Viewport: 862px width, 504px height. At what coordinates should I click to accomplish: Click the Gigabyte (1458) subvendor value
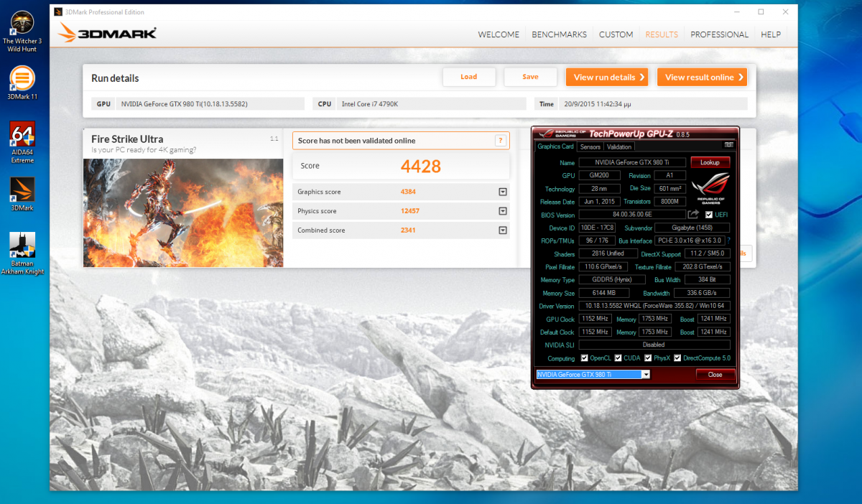tap(692, 228)
